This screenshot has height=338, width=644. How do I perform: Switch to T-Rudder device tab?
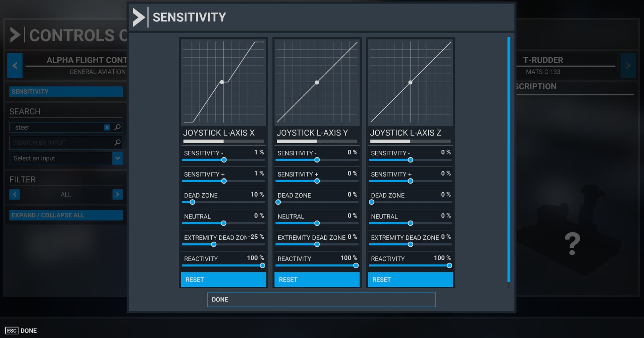click(543, 60)
